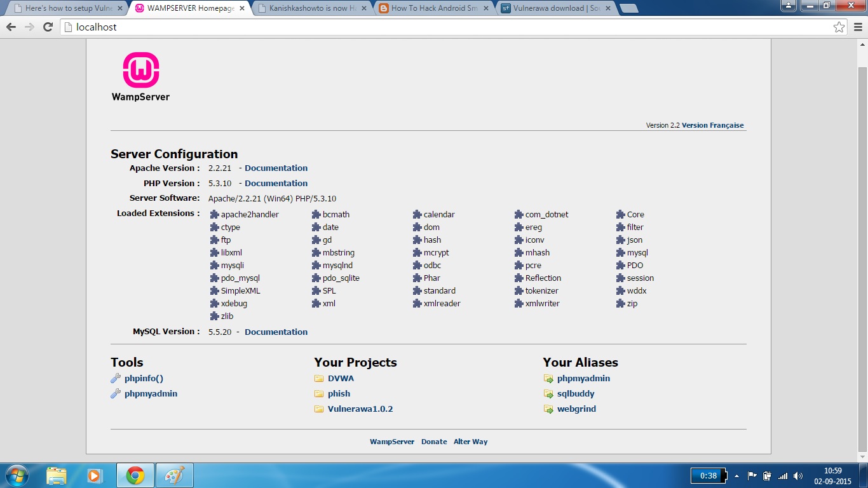Switch to How To Hack Android tab
This screenshot has height=488, width=868.
tap(434, 8)
